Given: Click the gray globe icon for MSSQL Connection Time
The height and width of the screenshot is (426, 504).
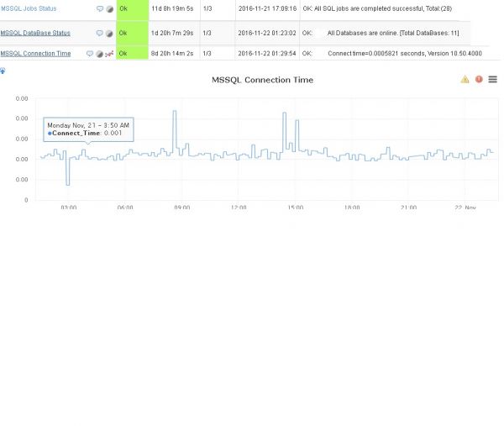Looking at the screenshot, I should coord(99,54).
